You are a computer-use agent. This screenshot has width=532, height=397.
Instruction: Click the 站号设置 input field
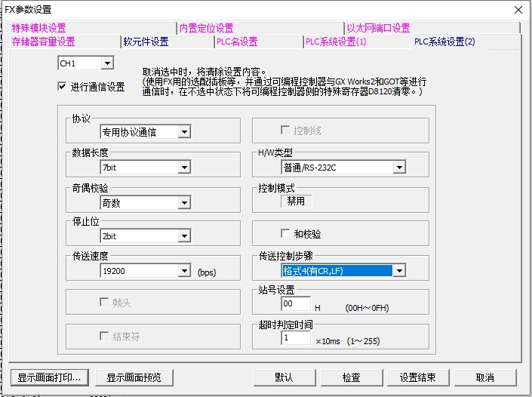coord(295,304)
